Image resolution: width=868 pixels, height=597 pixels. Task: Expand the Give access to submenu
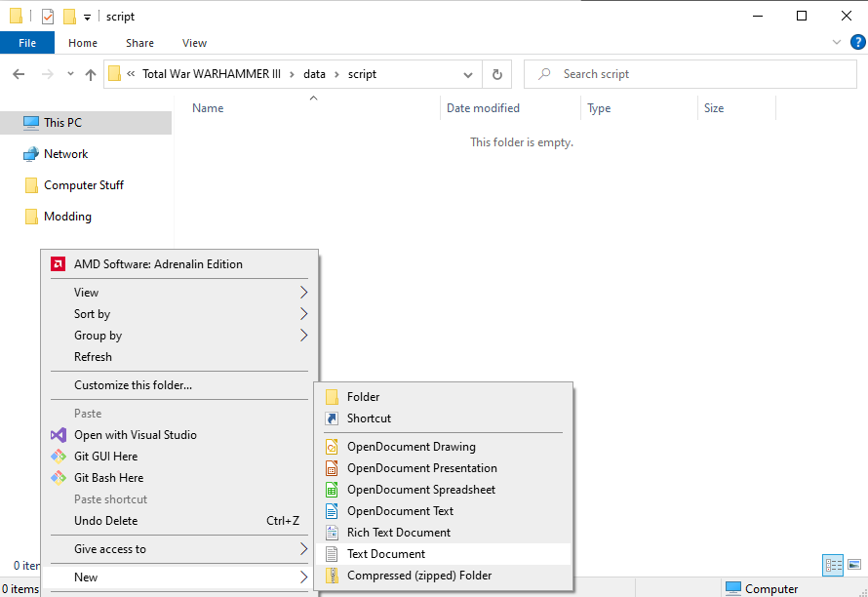pyautogui.click(x=179, y=549)
